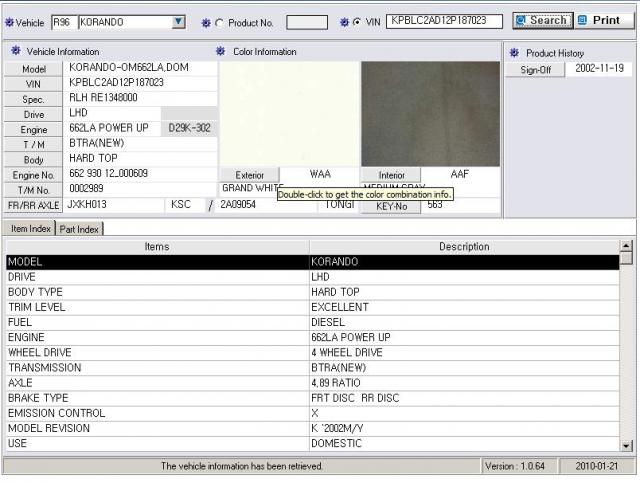This screenshot has width=640, height=483.
Task: Select the BRAKE TYPE row
Action: [x=313, y=398]
